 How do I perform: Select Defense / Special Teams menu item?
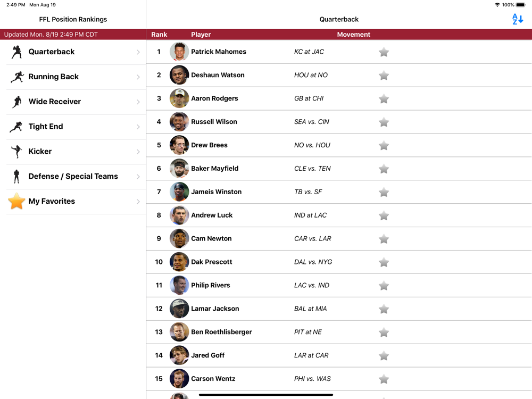tap(76, 177)
